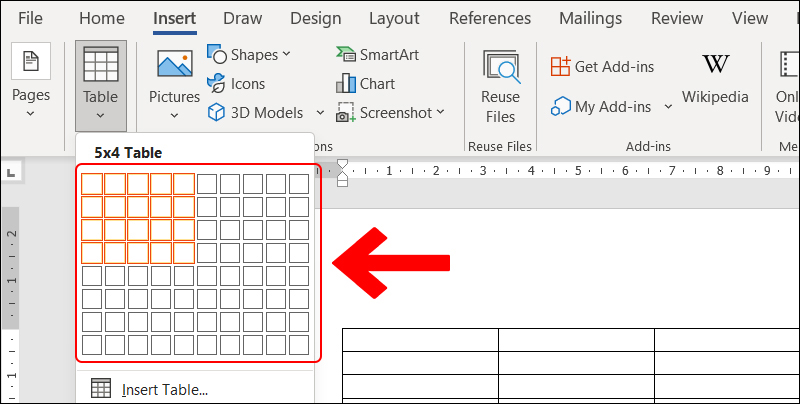Open Reuse Files pane
Viewport: 800px width, 404px height.
[x=499, y=85]
